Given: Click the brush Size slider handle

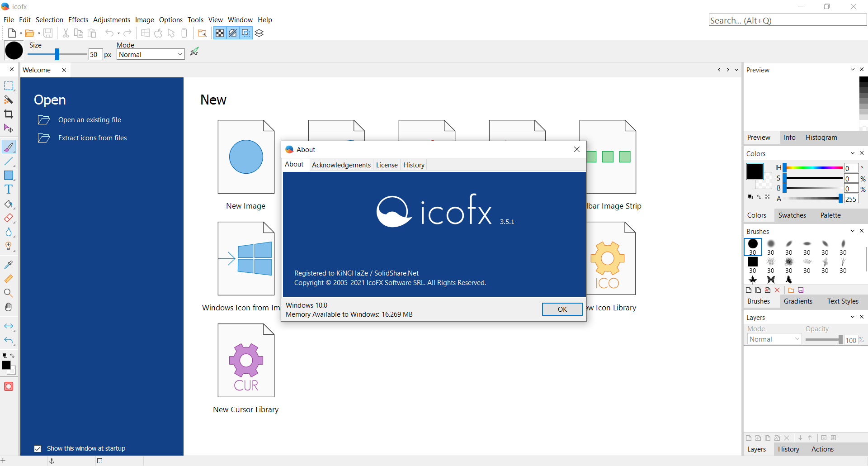Looking at the screenshot, I should tap(57, 54).
